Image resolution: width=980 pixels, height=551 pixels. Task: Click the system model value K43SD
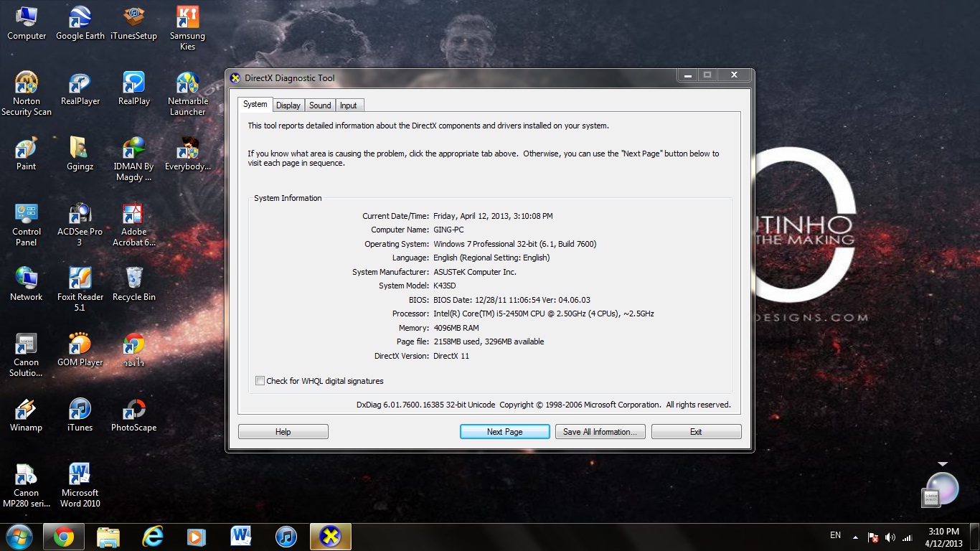click(446, 286)
